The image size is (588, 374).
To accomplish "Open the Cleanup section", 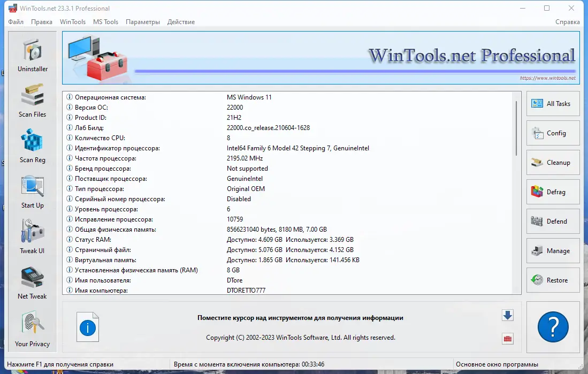I will click(x=553, y=163).
